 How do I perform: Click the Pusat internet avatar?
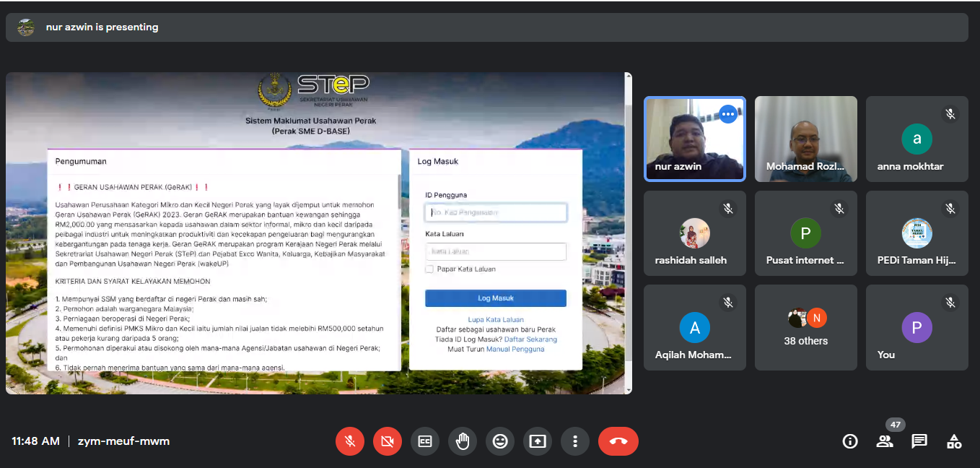[806, 233]
